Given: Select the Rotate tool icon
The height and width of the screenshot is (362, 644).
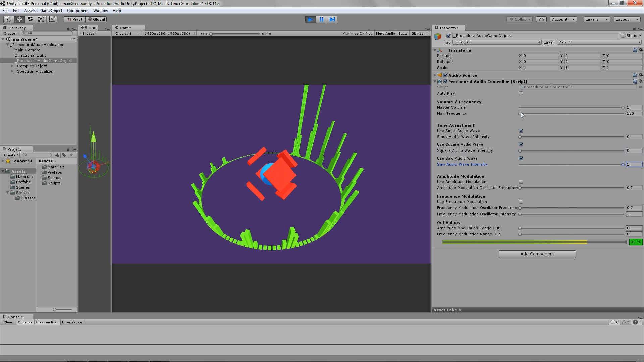Looking at the screenshot, I should (x=30, y=19).
